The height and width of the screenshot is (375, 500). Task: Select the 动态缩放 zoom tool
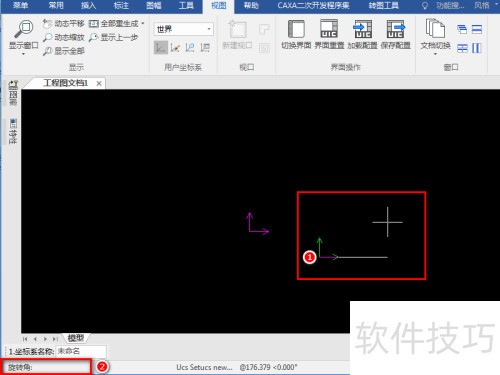point(64,37)
